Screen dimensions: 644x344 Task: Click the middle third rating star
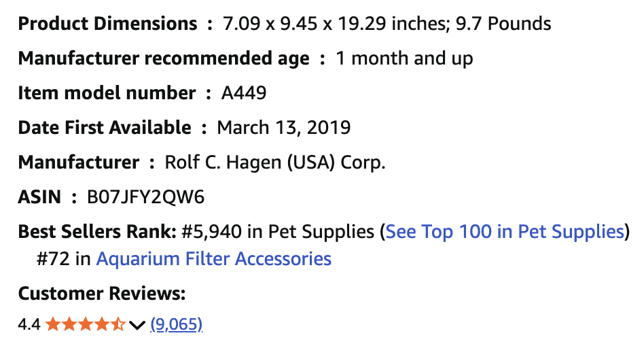point(85,324)
